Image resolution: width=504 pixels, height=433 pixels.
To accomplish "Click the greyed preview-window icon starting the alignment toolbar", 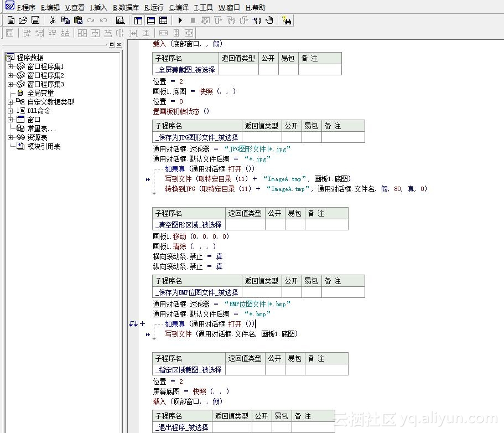I will click(x=9, y=33).
